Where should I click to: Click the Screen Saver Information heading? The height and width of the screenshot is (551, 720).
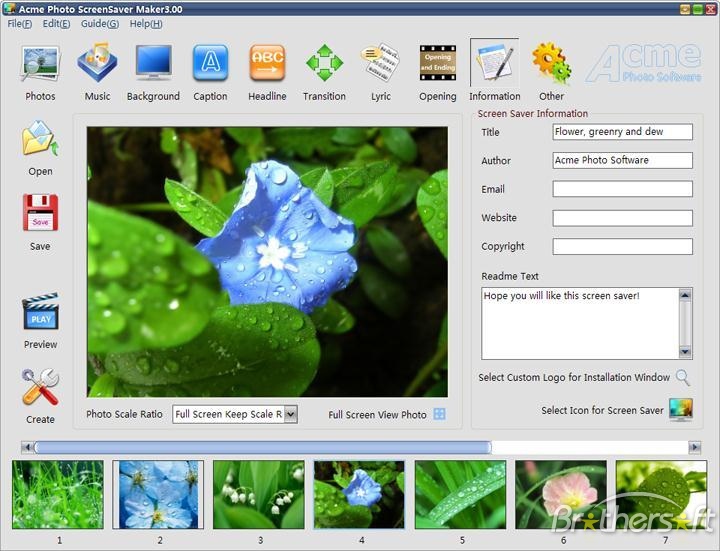click(533, 113)
